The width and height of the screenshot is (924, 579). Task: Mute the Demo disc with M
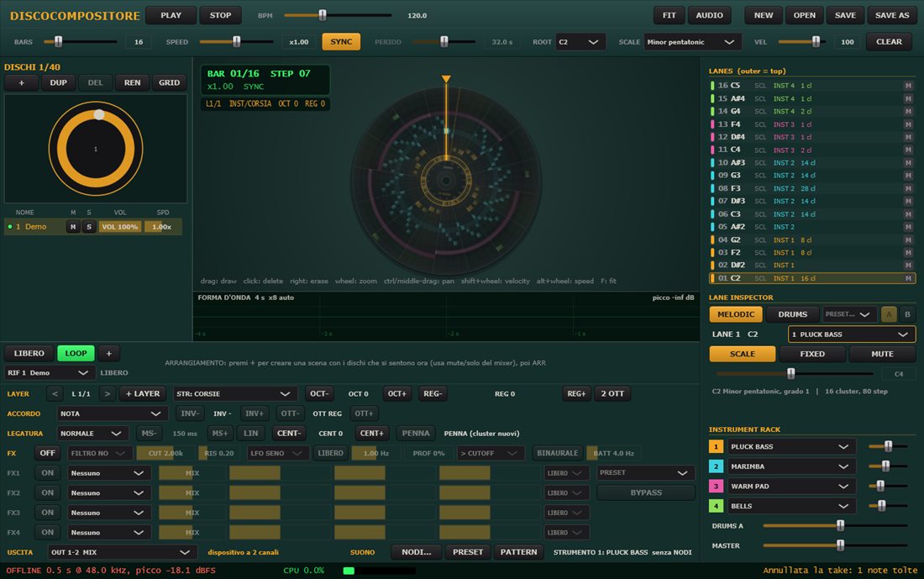[x=73, y=227]
